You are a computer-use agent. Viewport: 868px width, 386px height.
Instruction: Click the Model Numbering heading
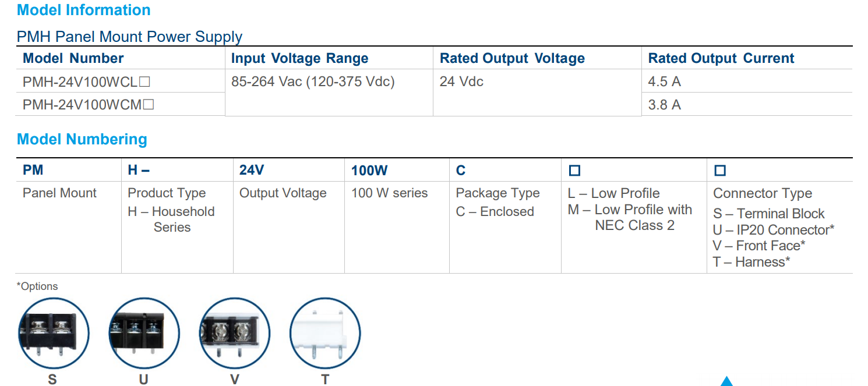pos(82,140)
